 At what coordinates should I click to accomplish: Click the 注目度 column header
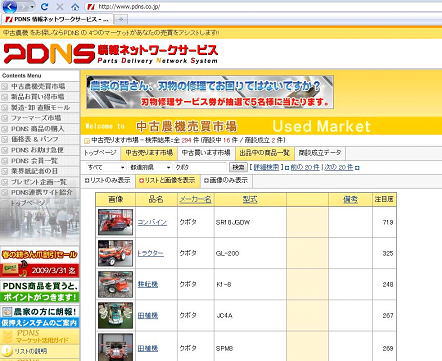[x=384, y=199]
